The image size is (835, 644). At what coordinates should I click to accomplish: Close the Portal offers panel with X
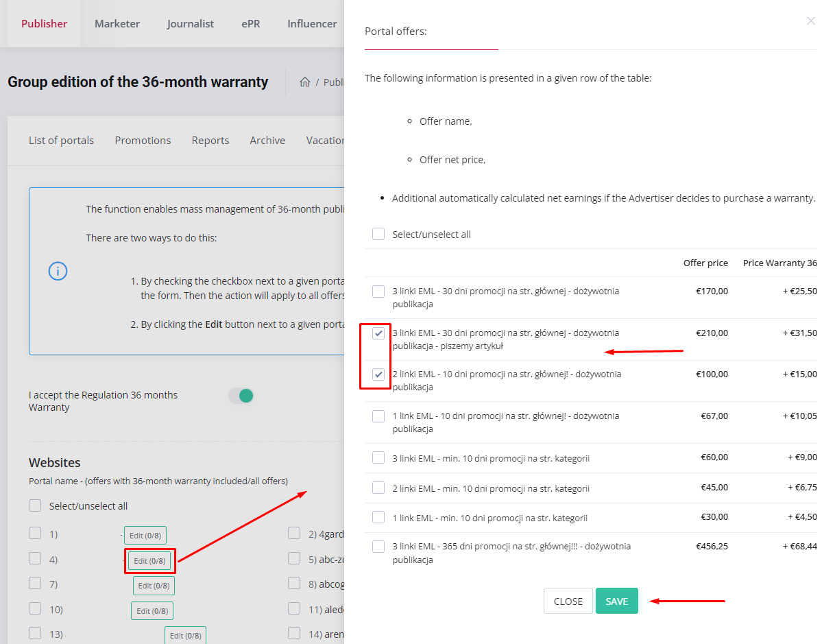point(811,21)
